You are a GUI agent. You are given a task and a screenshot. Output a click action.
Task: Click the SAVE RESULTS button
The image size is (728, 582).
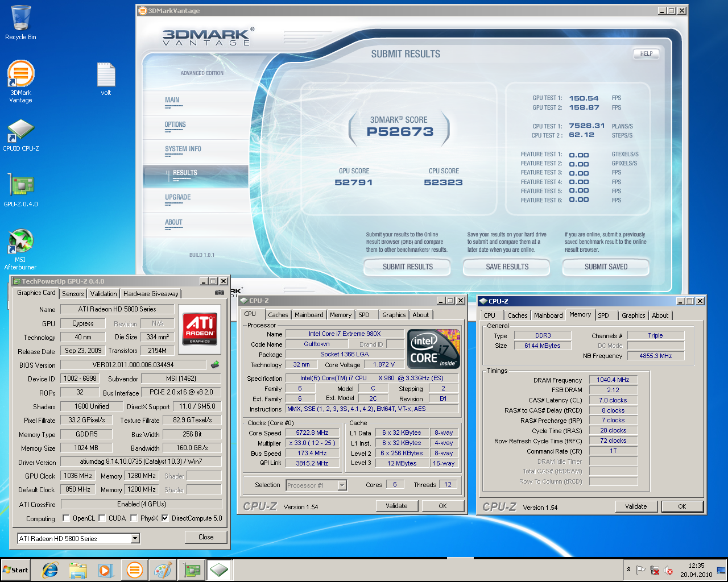507,267
